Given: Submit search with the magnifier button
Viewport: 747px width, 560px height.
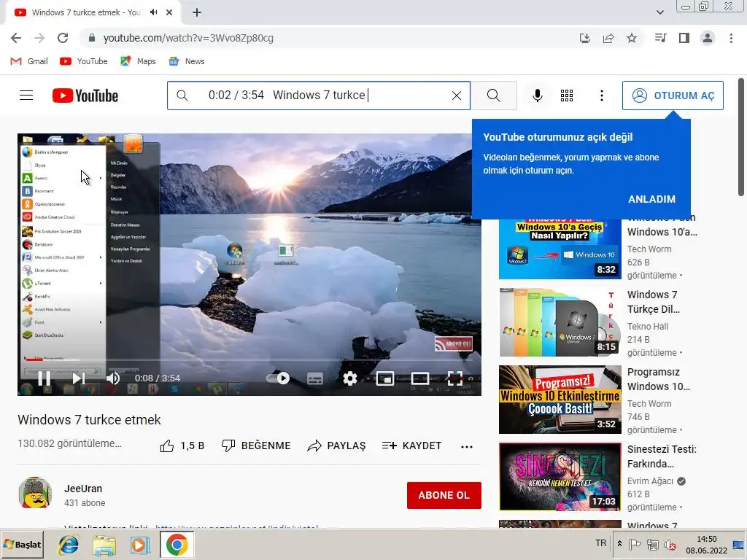Looking at the screenshot, I should point(494,96).
